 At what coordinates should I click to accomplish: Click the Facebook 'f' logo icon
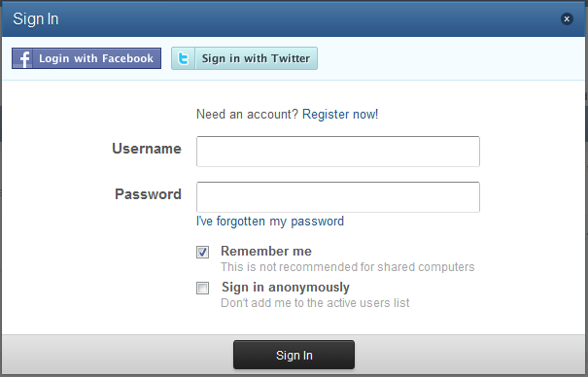[x=23, y=58]
